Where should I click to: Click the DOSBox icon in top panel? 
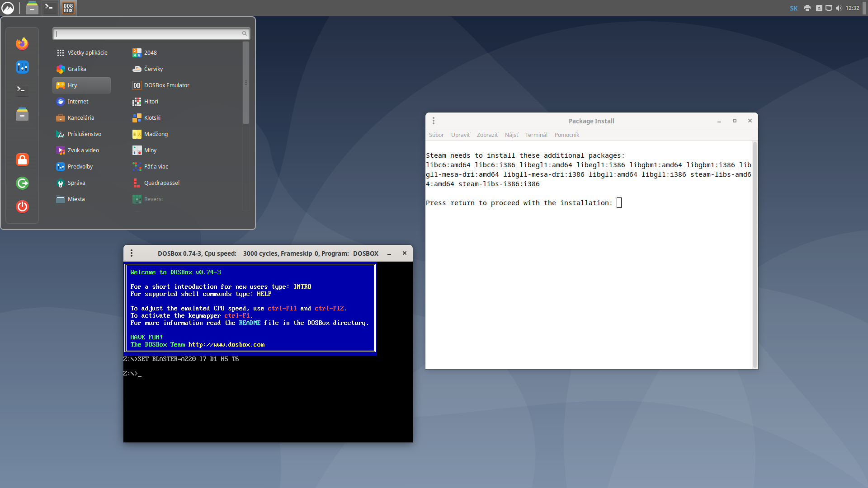[x=68, y=8]
